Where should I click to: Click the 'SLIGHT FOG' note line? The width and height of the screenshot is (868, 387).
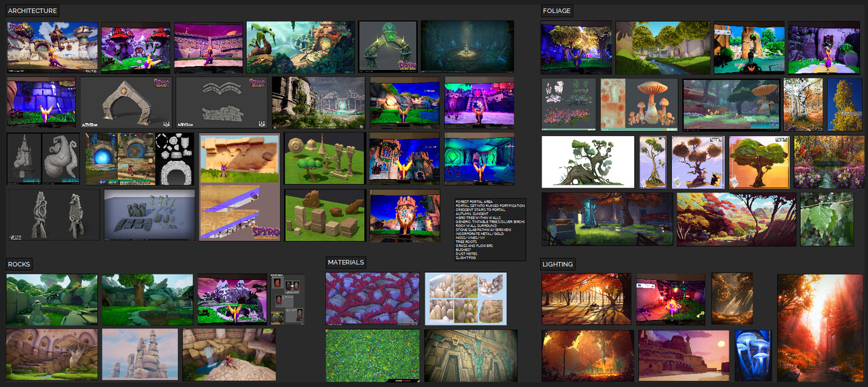[465, 259]
